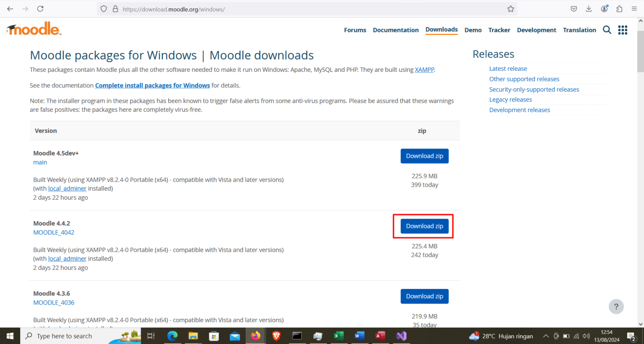Open the Firefox extensions puzzle icon
This screenshot has height=344, width=644.
point(619,9)
